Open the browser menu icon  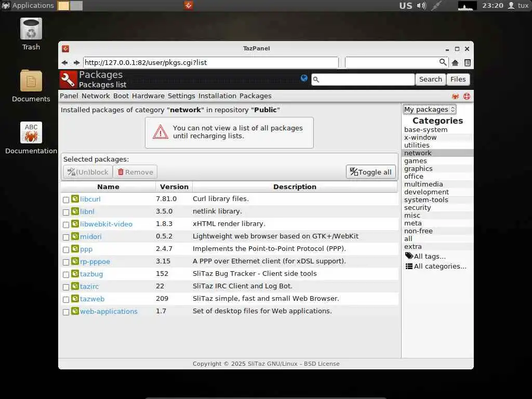click(x=467, y=63)
